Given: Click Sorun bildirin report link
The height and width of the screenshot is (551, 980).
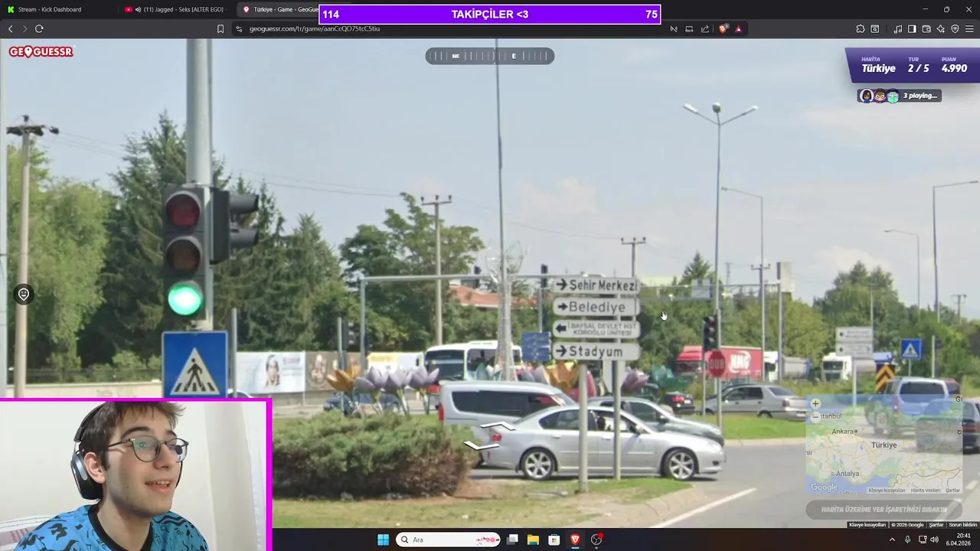Looking at the screenshot, I should [963, 525].
